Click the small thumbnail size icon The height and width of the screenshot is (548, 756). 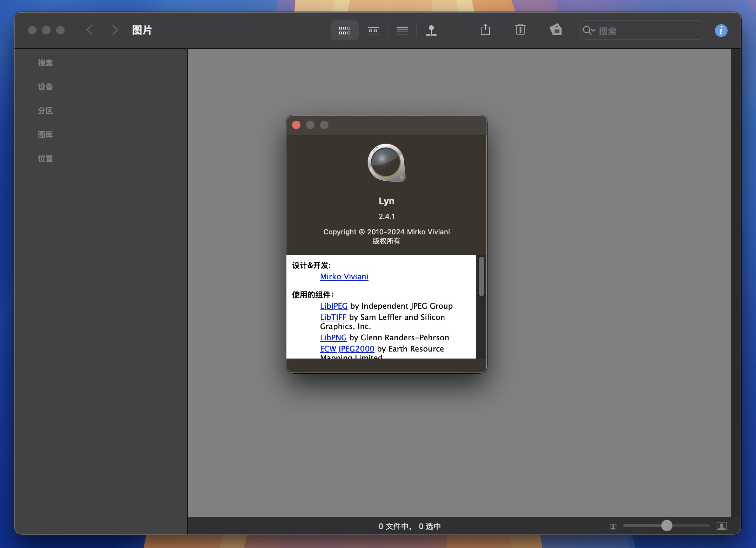613,527
